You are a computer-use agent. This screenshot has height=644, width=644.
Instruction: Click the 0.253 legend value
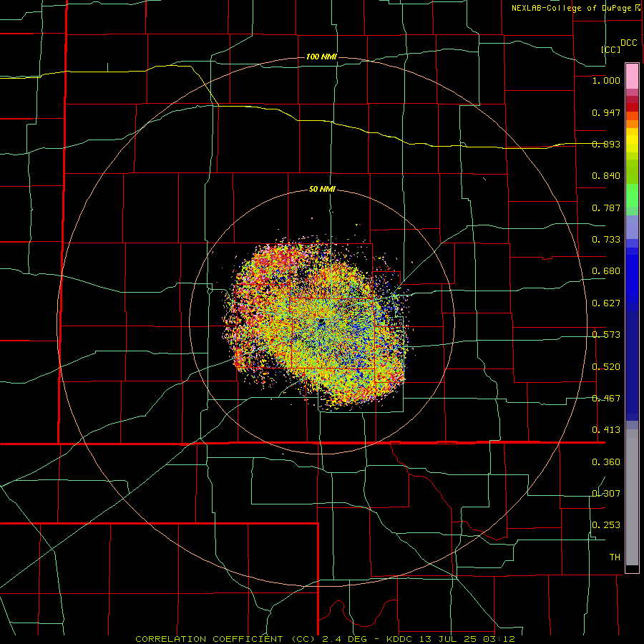coord(606,525)
